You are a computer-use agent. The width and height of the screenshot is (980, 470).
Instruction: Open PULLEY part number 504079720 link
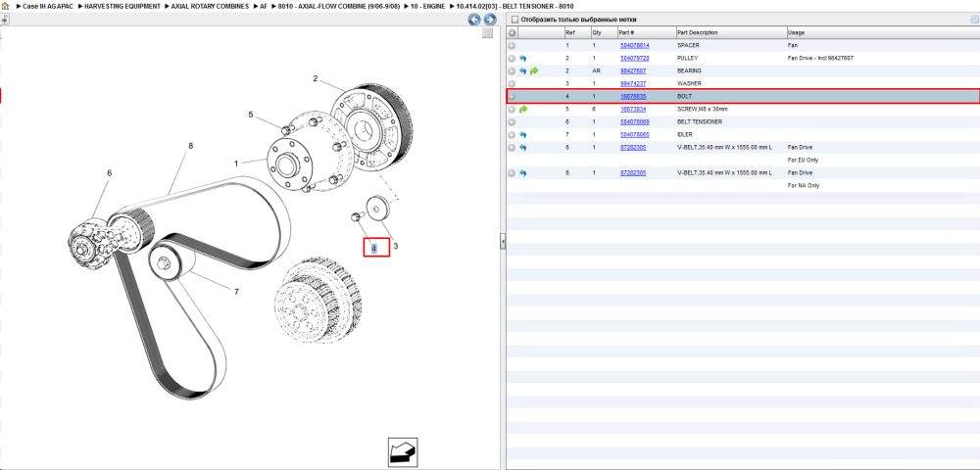point(634,58)
